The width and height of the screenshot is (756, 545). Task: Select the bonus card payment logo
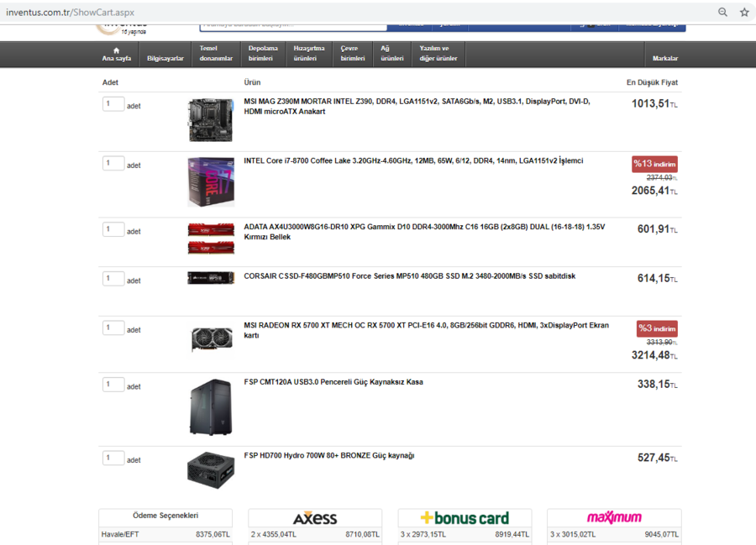(465, 518)
